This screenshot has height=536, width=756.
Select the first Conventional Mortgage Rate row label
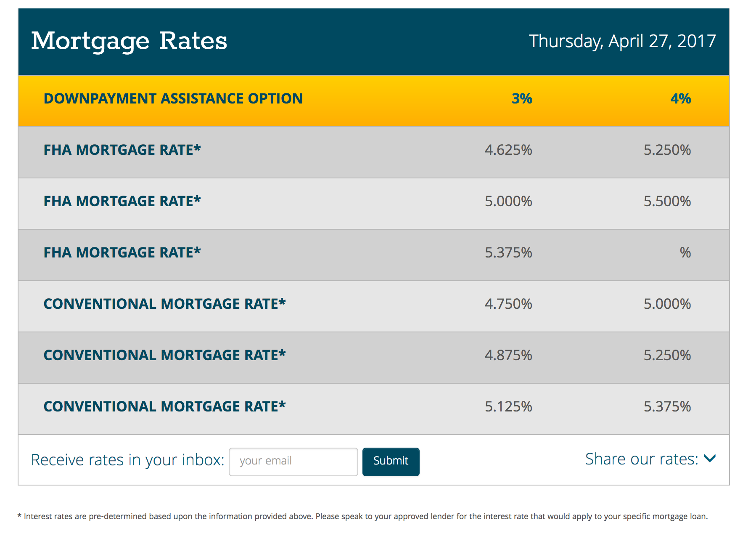pyautogui.click(x=165, y=304)
